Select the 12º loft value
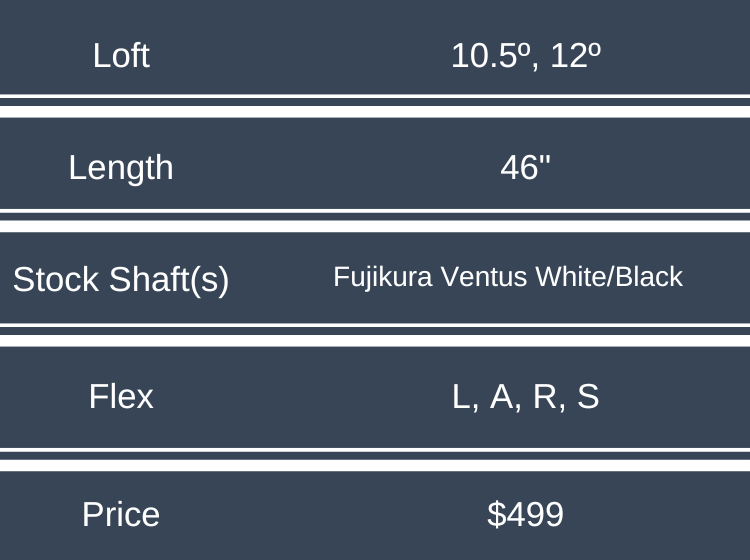This screenshot has height=560, width=750. 576,55
